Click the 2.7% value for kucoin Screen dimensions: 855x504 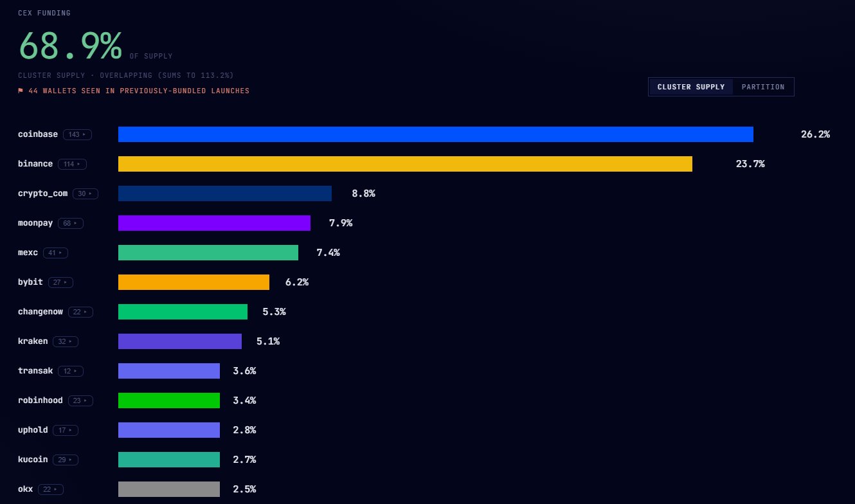(244, 460)
